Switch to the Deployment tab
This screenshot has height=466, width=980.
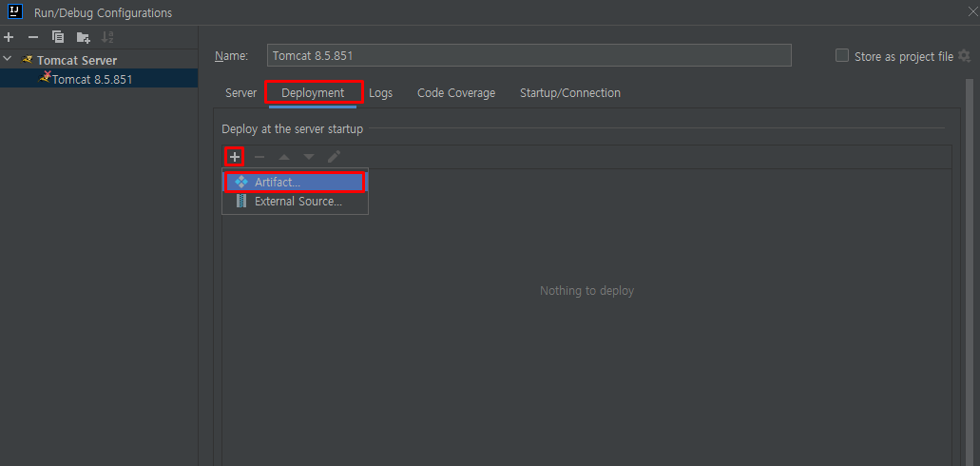coord(313,92)
